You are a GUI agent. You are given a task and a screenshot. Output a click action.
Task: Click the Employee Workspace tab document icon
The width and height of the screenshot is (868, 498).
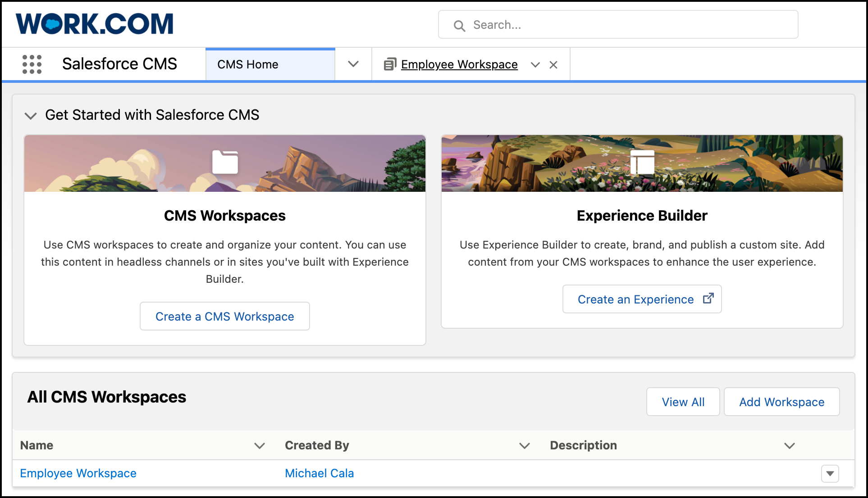coord(390,64)
